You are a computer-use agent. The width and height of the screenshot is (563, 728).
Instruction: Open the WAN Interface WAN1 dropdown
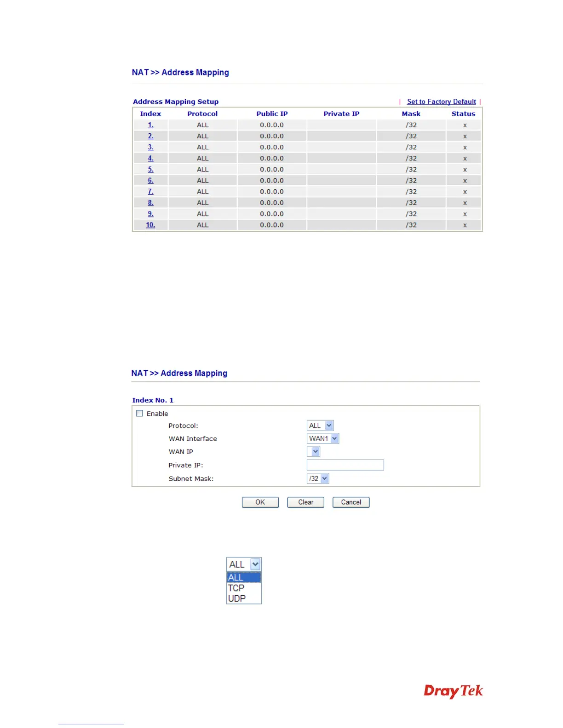click(x=323, y=438)
